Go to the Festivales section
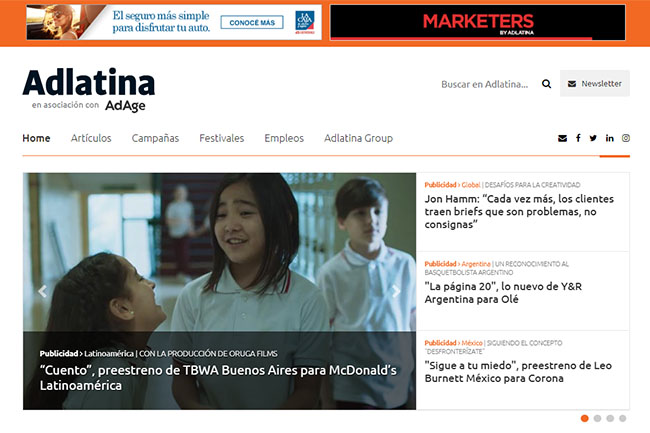This screenshot has height=433, width=650. click(x=222, y=138)
